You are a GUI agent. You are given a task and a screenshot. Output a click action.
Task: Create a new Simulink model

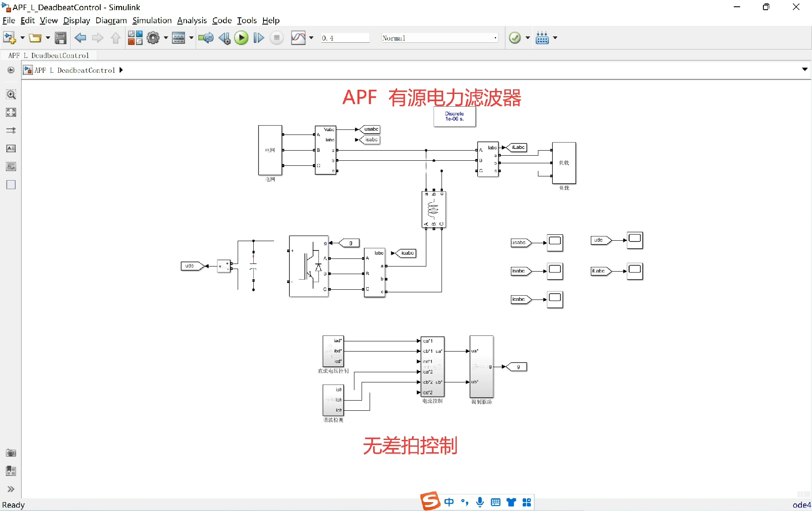coord(9,38)
